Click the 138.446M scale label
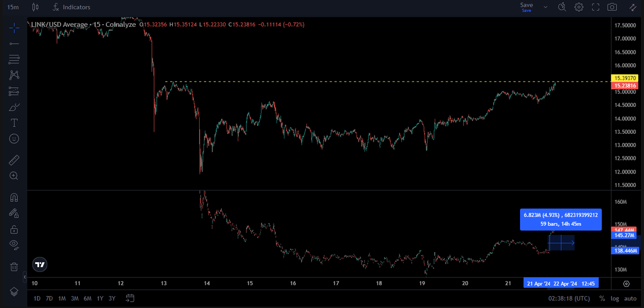Screen dimensions: 644x308 coord(625,250)
